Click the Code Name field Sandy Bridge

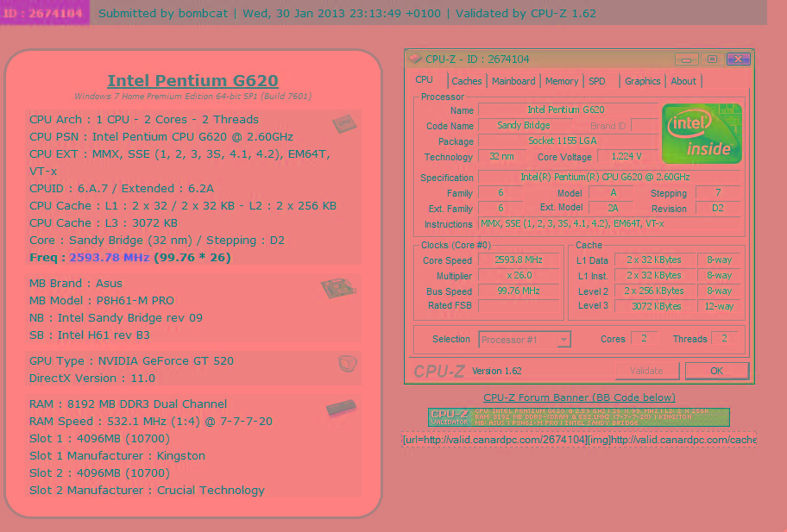527,125
